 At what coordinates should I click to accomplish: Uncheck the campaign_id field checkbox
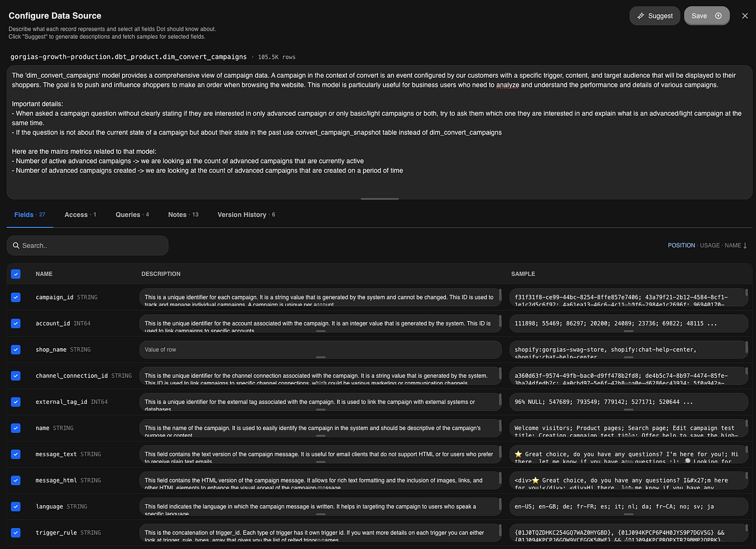click(x=16, y=297)
